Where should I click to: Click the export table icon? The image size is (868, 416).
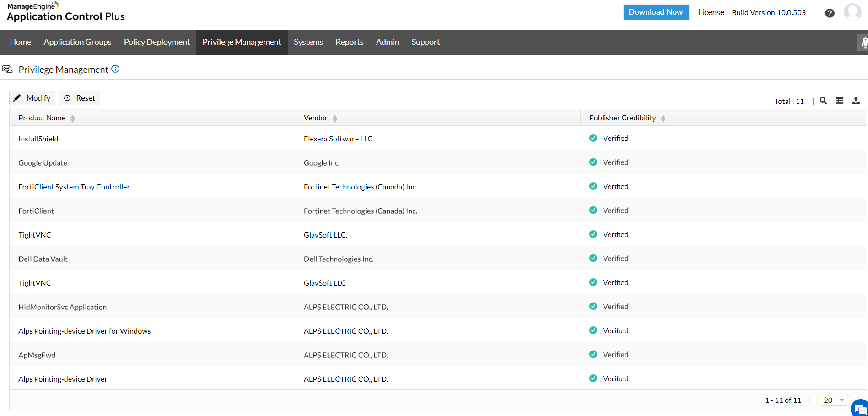(856, 101)
